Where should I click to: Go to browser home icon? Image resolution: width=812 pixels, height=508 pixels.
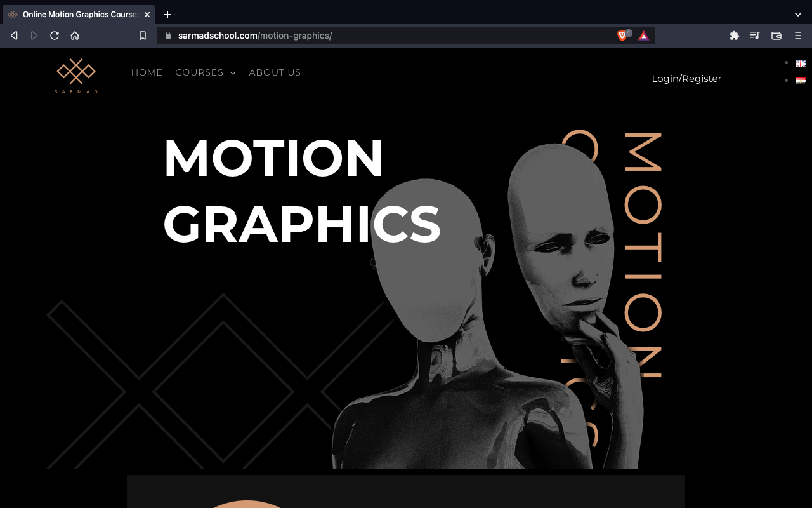(75, 36)
